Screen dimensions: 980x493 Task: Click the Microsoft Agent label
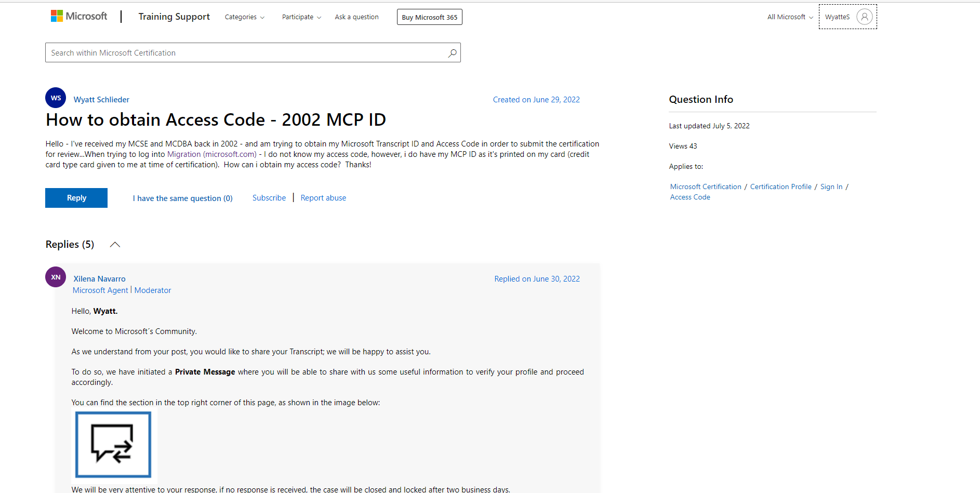tap(100, 290)
